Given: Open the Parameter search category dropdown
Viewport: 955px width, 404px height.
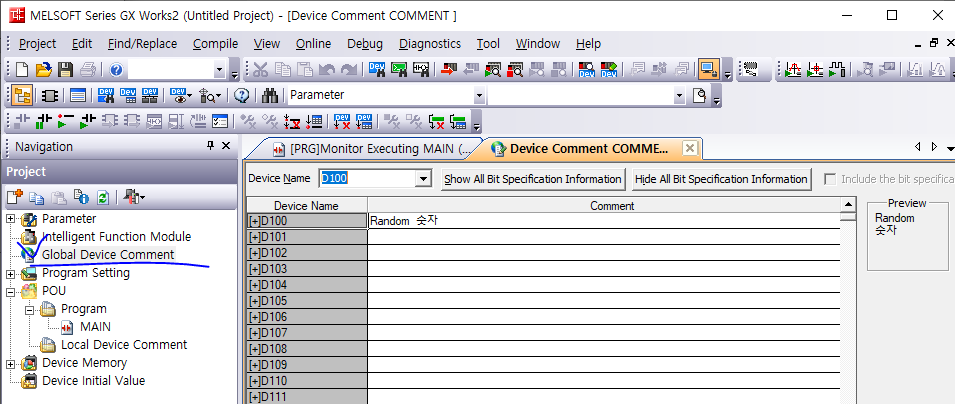Looking at the screenshot, I should [x=479, y=95].
